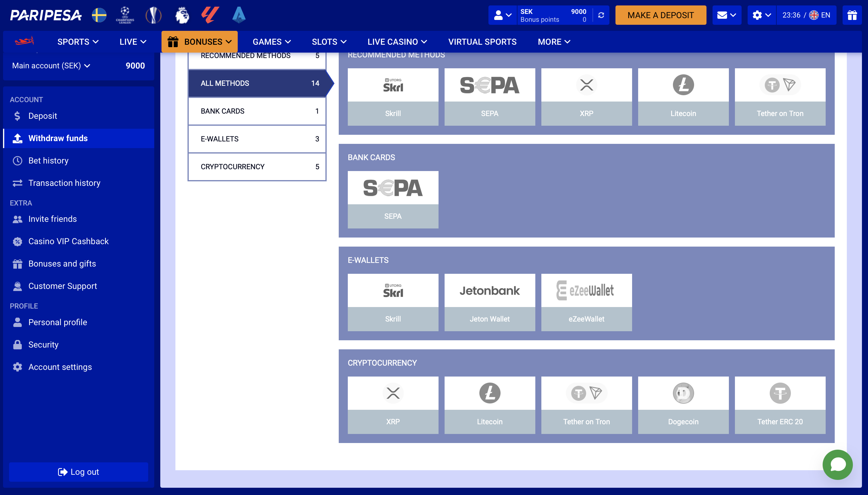
Task: Select eZeeWallet payment method
Action: 587,302
